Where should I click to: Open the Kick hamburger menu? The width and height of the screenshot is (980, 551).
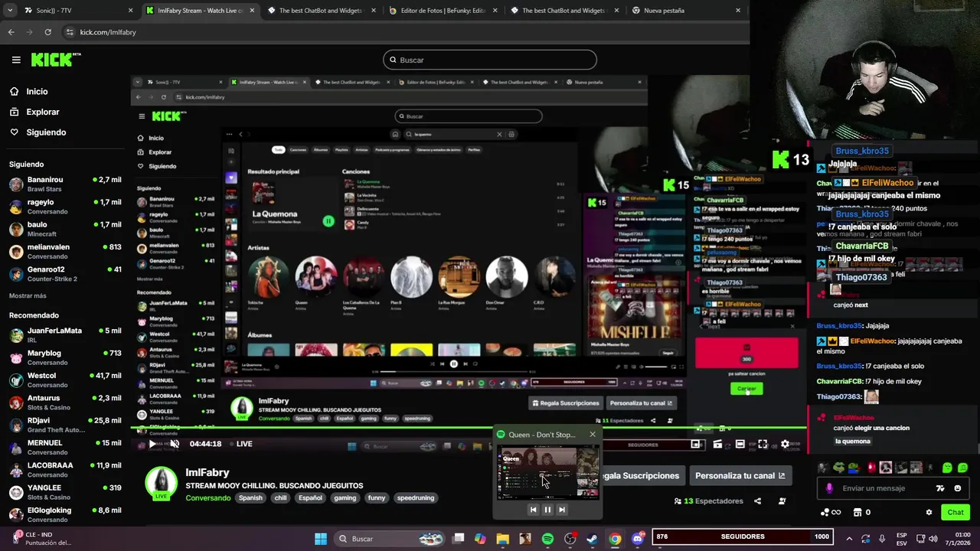click(x=16, y=60)
